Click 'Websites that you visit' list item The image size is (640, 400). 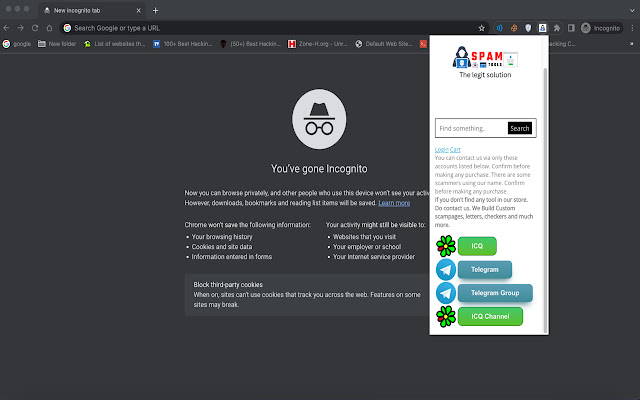(364, 237)
